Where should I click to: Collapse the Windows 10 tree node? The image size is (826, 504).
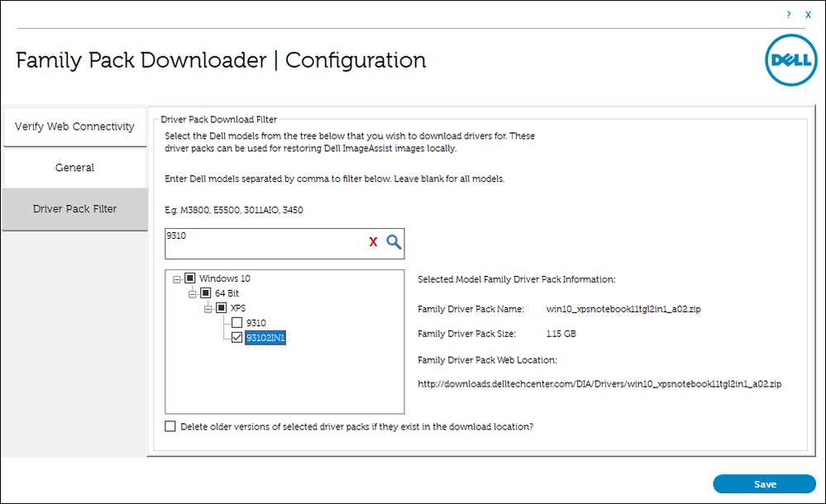177,279
